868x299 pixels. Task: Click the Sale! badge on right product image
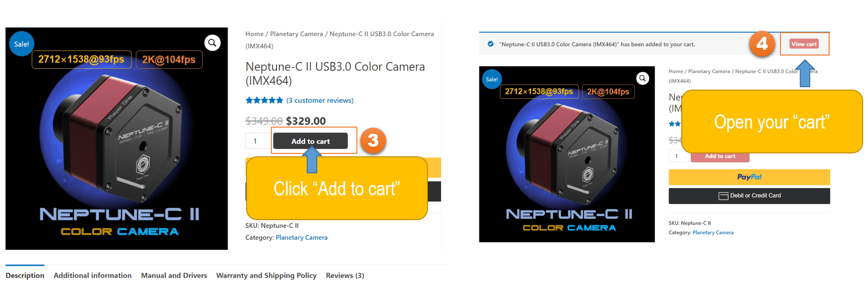[x=491, y=79]
